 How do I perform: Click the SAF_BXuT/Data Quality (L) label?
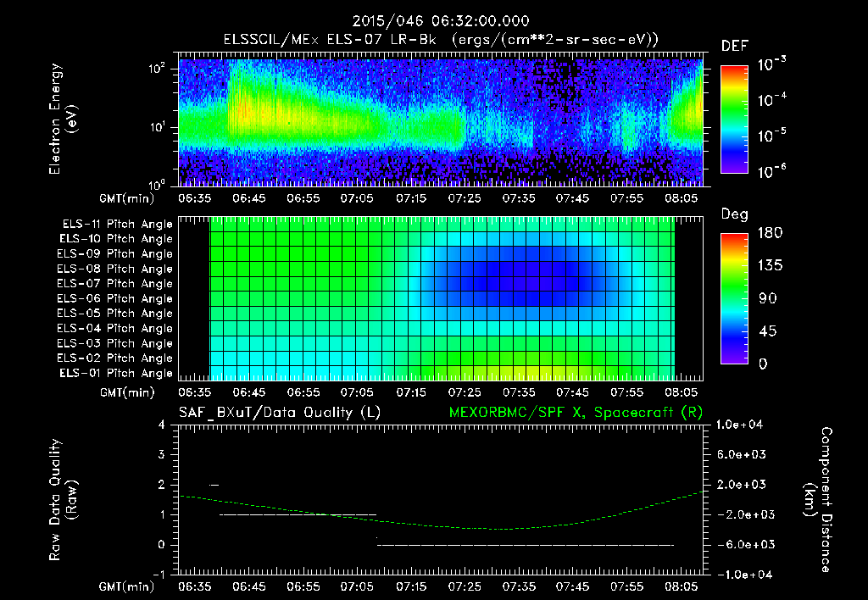[x=280, y=413]
